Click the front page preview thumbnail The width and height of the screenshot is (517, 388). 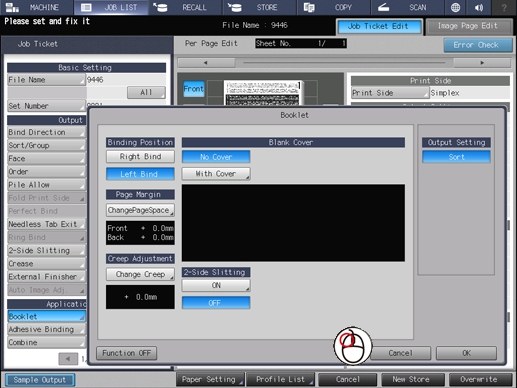pyautogui.click(x=262, y=93)
